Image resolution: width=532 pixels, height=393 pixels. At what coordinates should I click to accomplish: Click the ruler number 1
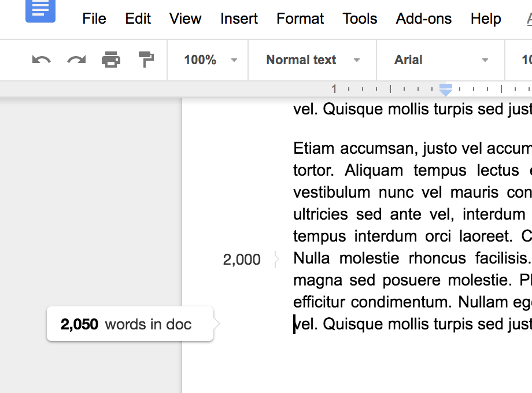click(334, 89)
